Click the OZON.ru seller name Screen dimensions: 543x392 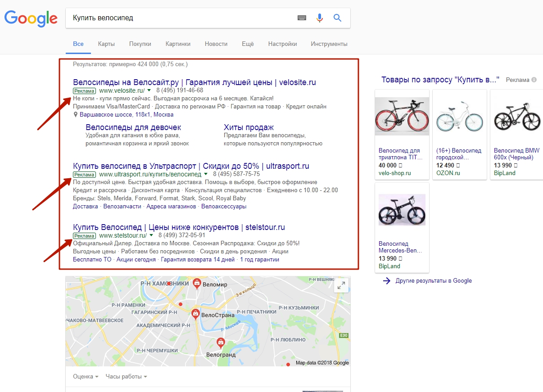point(448,173)
